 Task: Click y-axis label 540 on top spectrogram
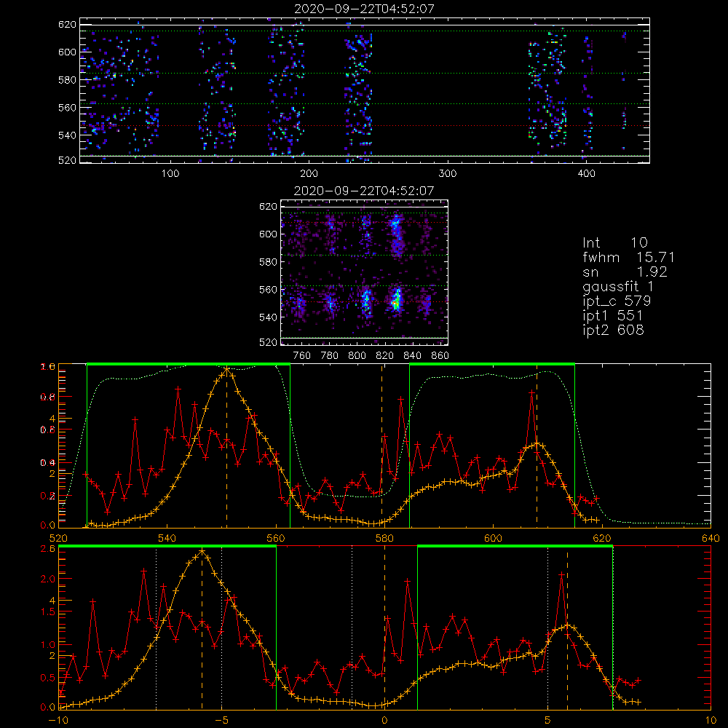67,135
